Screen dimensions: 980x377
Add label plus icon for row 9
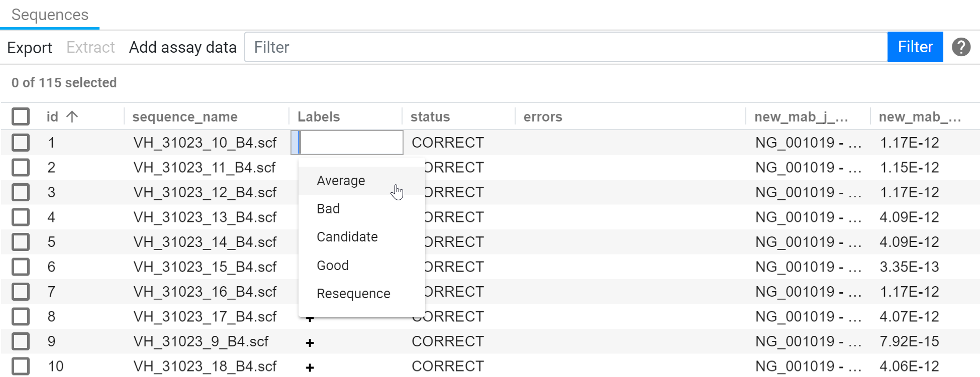(x=310, y=342)
